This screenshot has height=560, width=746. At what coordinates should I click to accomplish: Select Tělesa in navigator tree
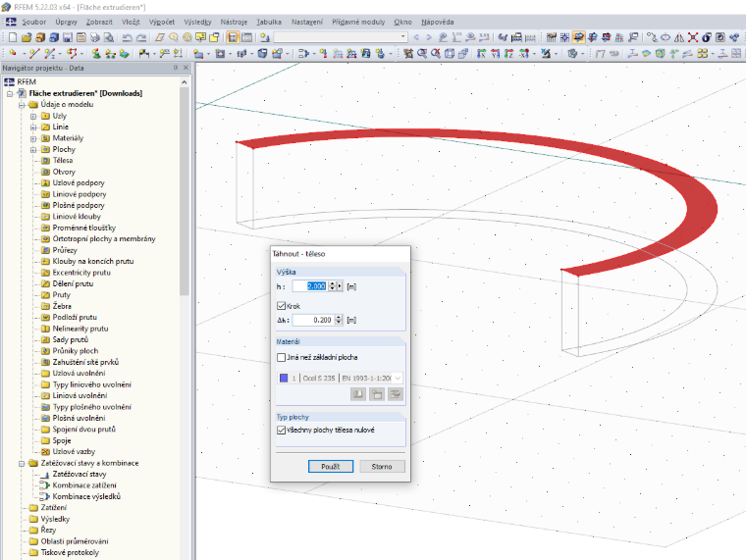point(63,161)
